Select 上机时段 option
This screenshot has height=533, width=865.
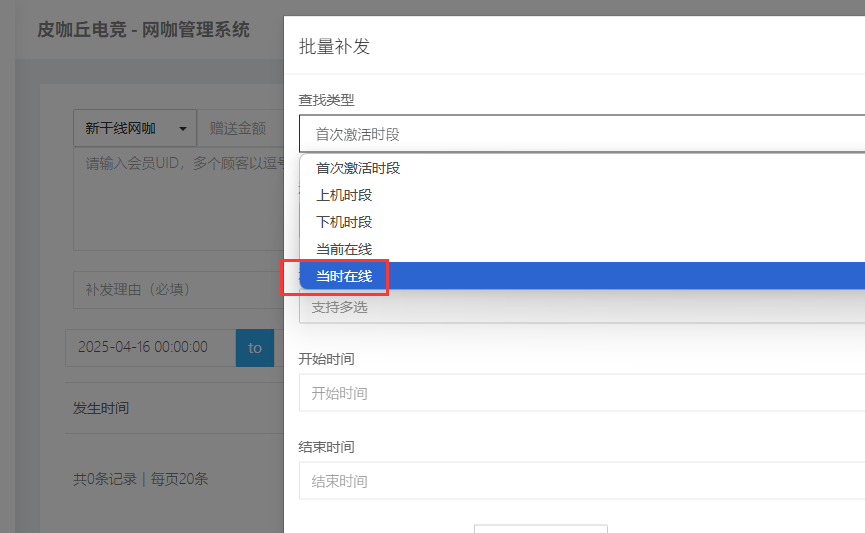click(583, 195)
